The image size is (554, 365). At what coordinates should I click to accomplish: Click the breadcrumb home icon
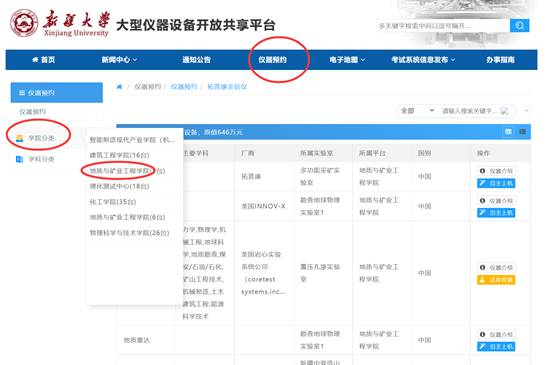(x=119, y=87)
